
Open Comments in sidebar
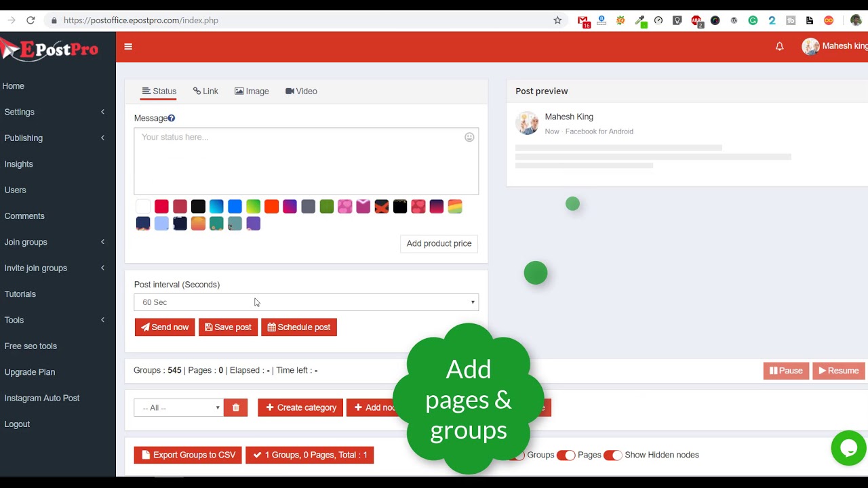coord(24,216)
